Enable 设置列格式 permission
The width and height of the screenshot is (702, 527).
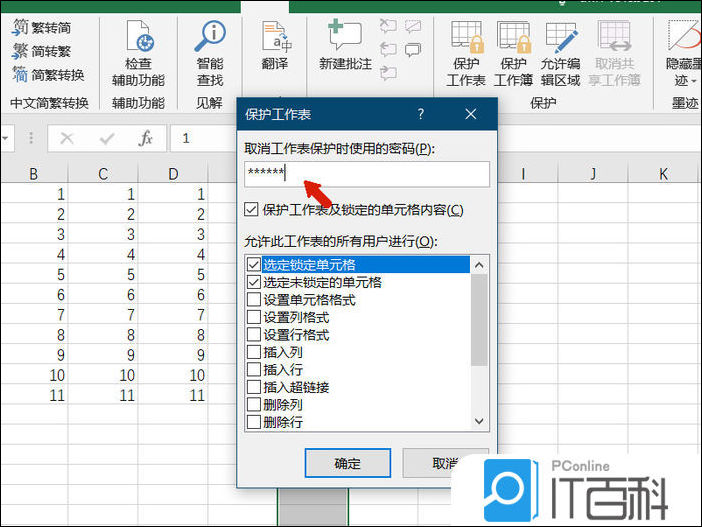[x=253, y=317]
